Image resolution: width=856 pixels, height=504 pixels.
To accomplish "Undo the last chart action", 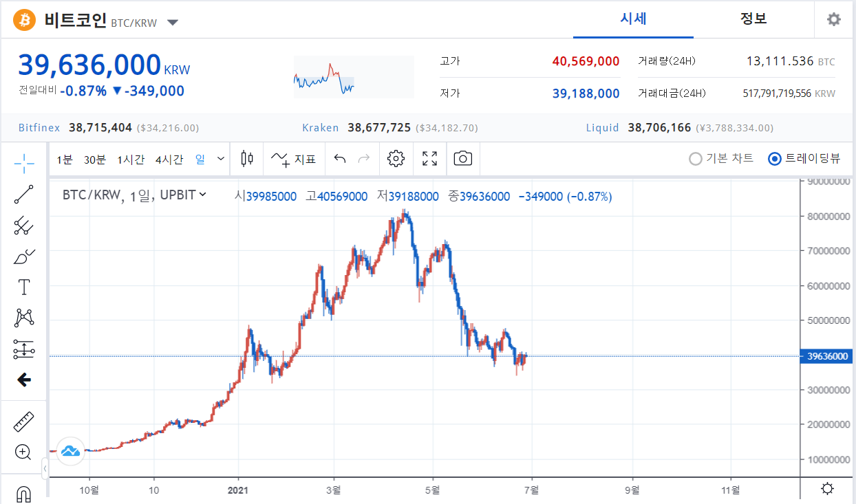I will [x=339, y=159].
